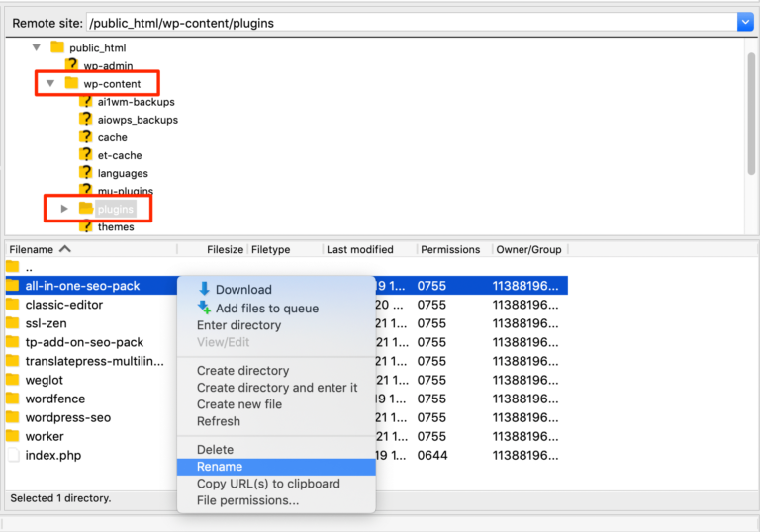The width and height of the screenshot is (760, 532).
Task: Click 0644 permissions of index.php
Action: tap(432, 456)
